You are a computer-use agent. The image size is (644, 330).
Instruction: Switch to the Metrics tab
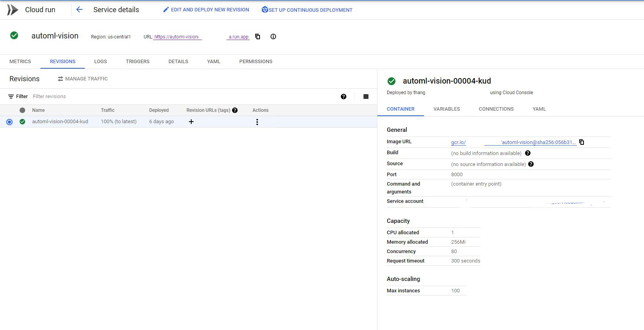20,62
